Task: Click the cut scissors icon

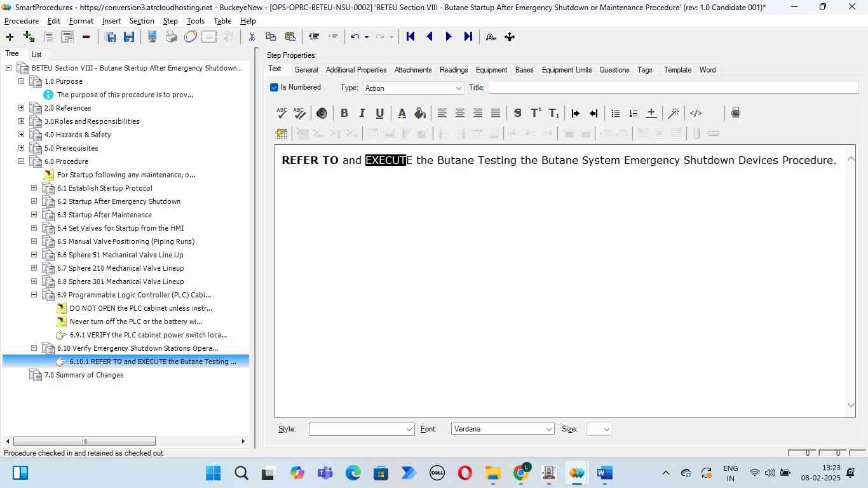Action: [x=252, y=37]
